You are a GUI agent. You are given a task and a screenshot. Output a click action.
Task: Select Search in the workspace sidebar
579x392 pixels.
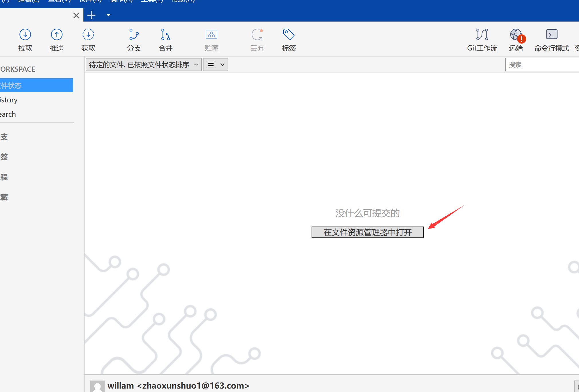[8, 114]
